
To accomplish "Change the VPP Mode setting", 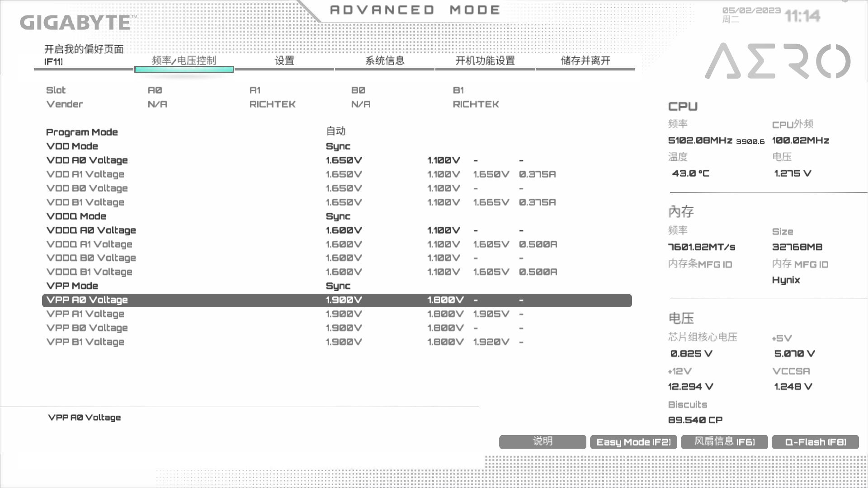I will pos(338,286).
